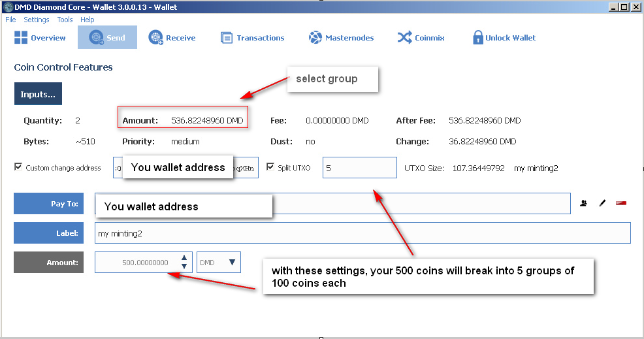Open the Masternodes tab
Viewport: 644px width, 339px height.
[342, 37]
